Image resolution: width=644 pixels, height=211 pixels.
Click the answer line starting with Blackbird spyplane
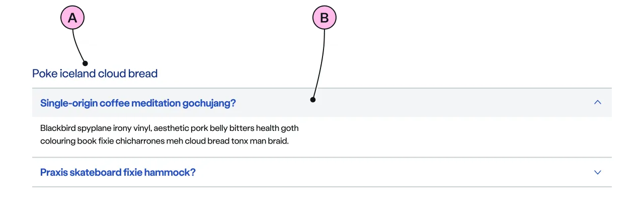[169, 128]
